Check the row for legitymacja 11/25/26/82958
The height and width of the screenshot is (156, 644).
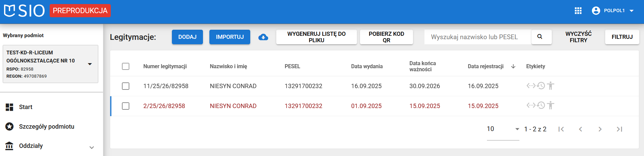pos(126,86)
